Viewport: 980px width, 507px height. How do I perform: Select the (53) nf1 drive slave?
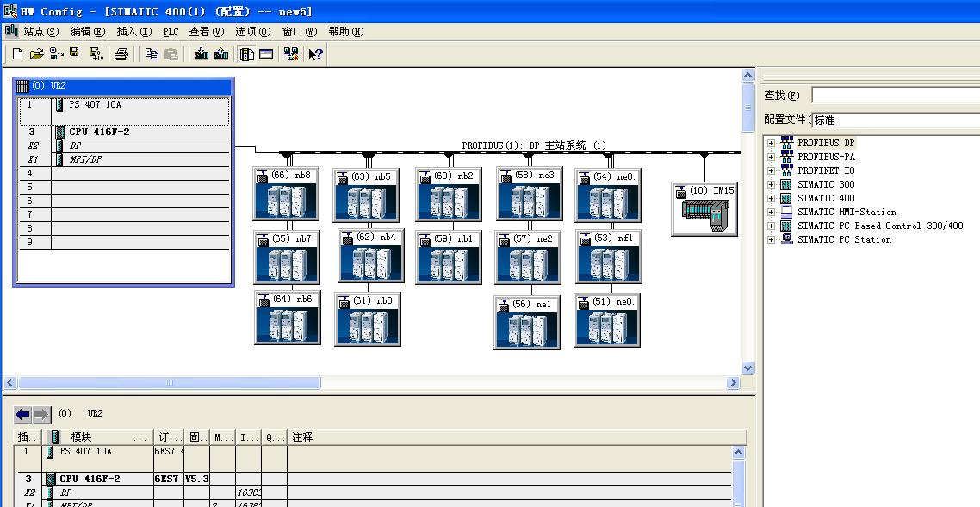[608, 256]
